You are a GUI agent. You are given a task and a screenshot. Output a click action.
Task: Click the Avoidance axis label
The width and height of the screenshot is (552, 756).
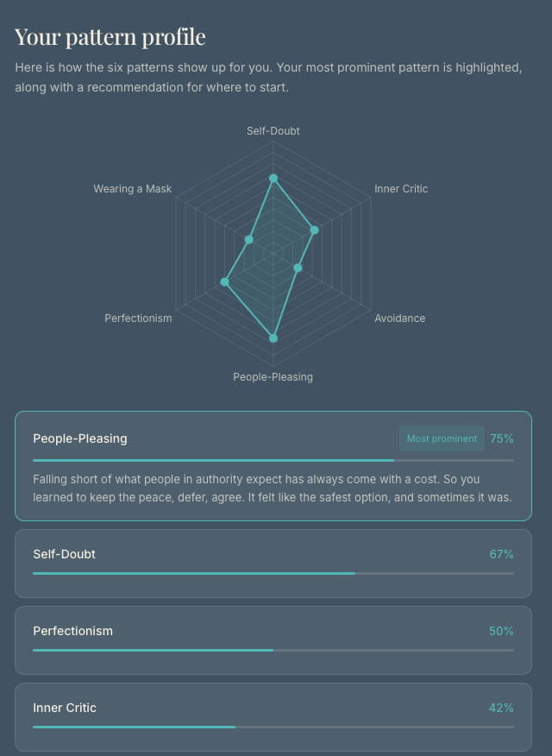pos(400,318)
